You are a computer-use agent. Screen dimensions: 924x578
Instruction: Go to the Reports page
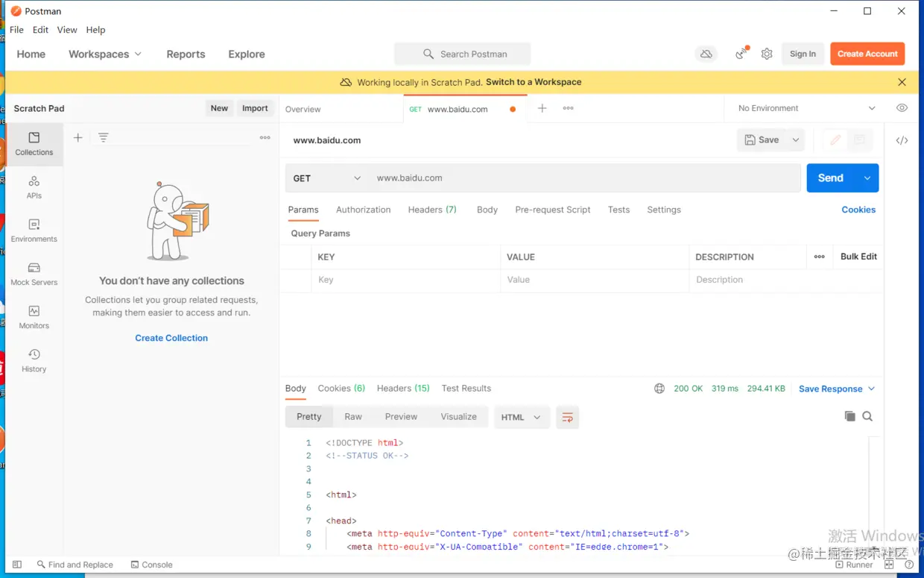(186, 54)
